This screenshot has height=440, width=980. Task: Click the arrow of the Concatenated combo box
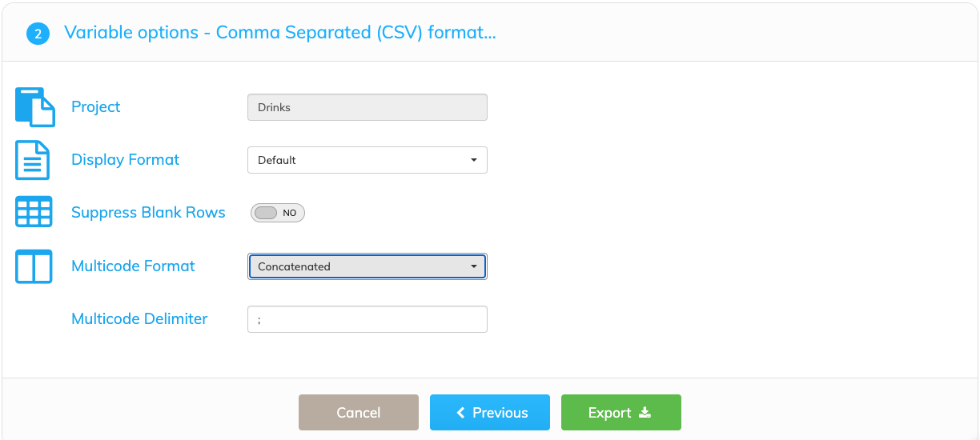click(x=474, y=266)
